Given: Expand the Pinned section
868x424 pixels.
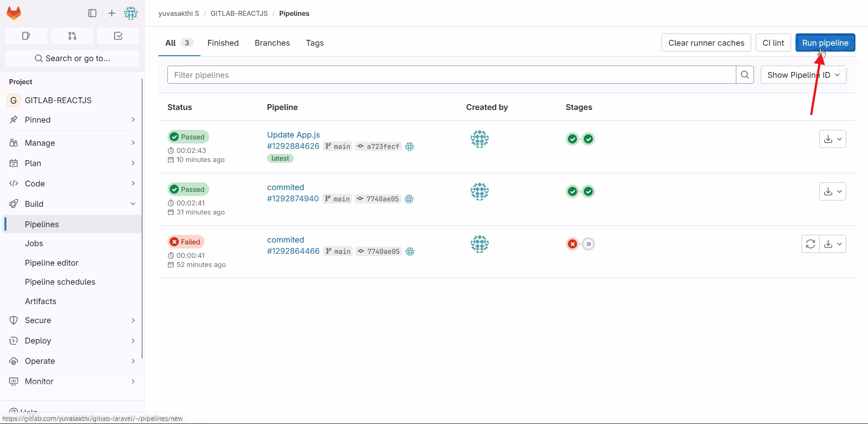Looking at the screenshot, I should point(72,120).
